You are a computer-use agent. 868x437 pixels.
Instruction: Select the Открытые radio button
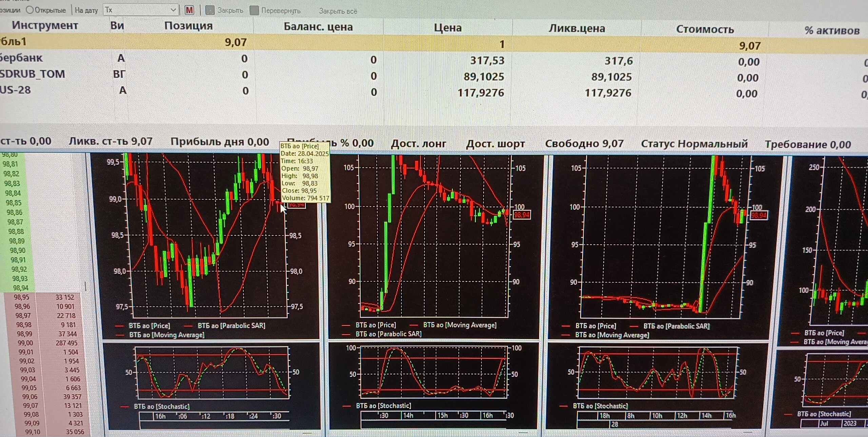tap(30, 10)
